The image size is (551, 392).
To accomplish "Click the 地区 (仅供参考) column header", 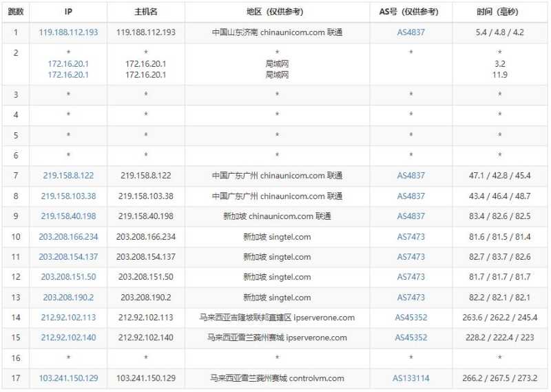I will pos(277,12).
